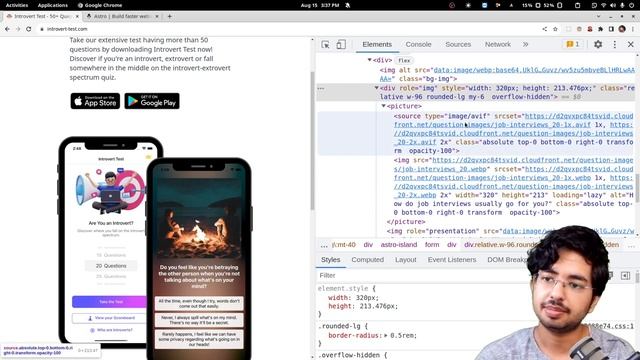The height and width of the screenshot is (360, 640).
Task: Open the Google Chrome app menu in top bar
Action: click(100, 5)
